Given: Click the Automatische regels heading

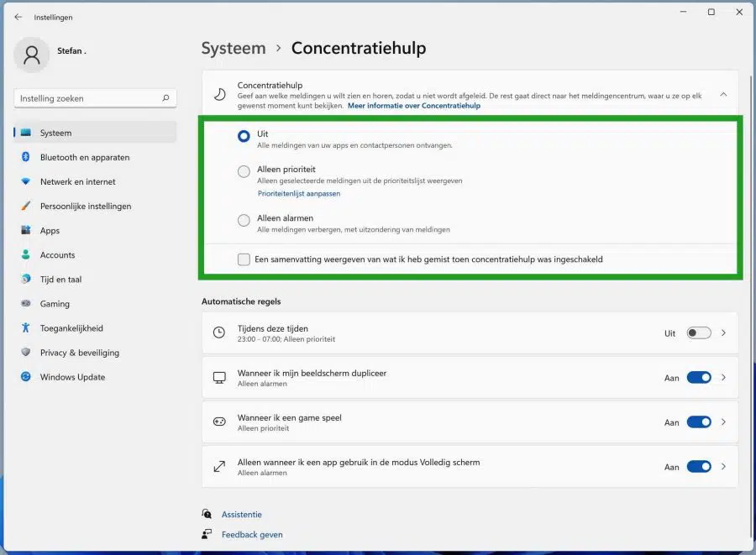Looking at the screenshot, I should coord(241,301).
